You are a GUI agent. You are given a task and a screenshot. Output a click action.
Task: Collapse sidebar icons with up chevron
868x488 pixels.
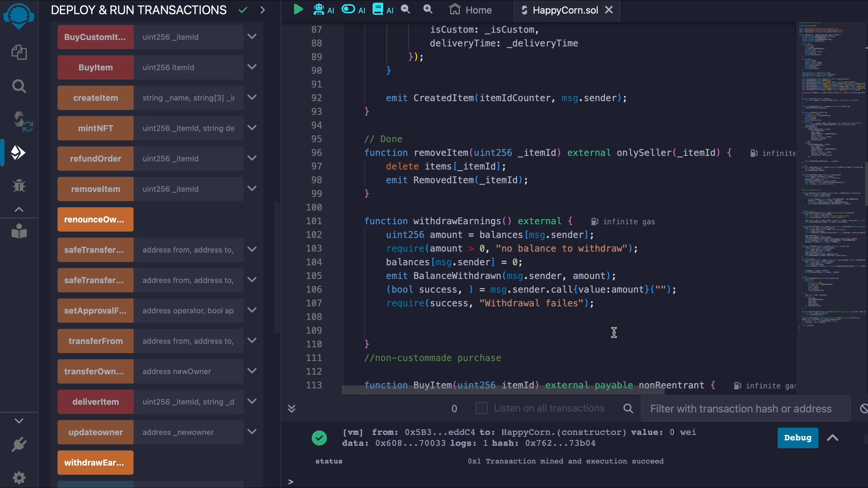click(19, 209)
